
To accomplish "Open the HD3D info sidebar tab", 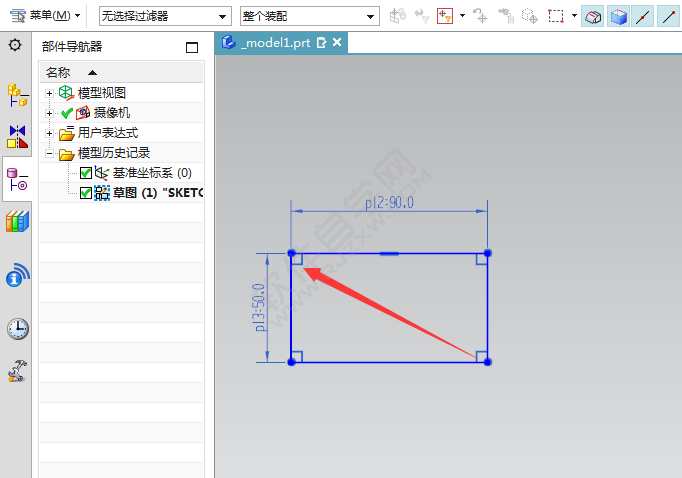I will tap(17, 275).
